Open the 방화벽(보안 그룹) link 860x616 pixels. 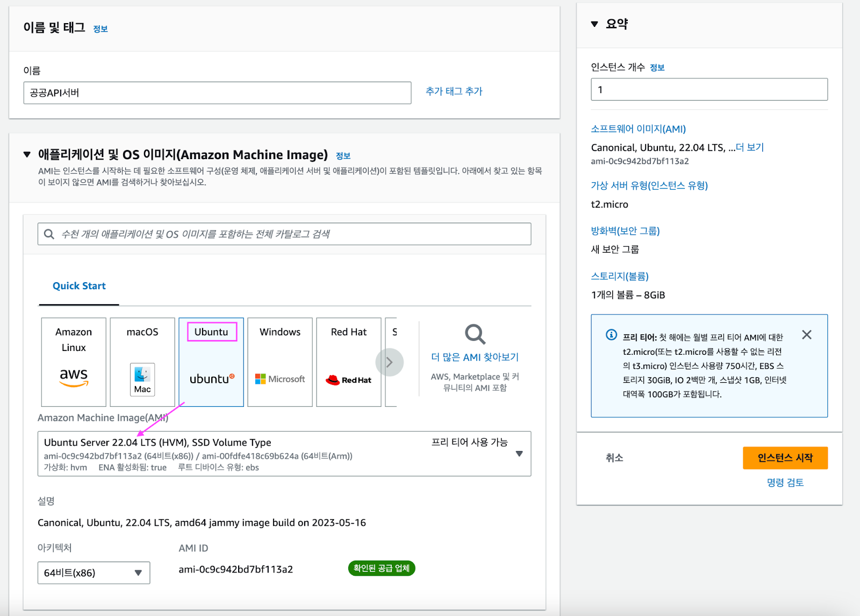click(x=625, y=231)
